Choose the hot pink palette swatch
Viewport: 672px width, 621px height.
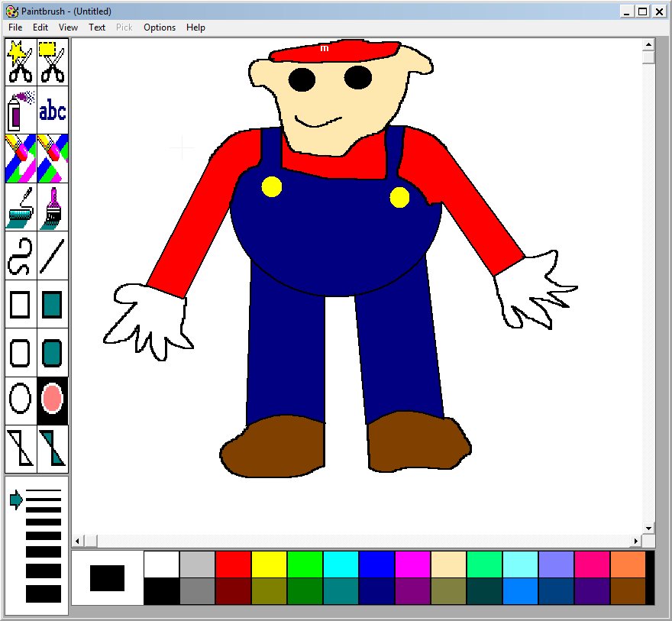tap(592, 564)
